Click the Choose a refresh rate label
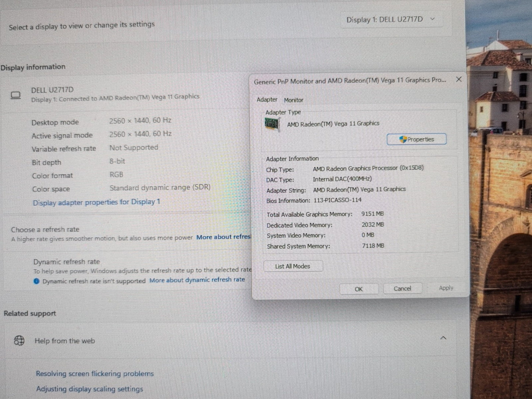 tap(45, 230)
